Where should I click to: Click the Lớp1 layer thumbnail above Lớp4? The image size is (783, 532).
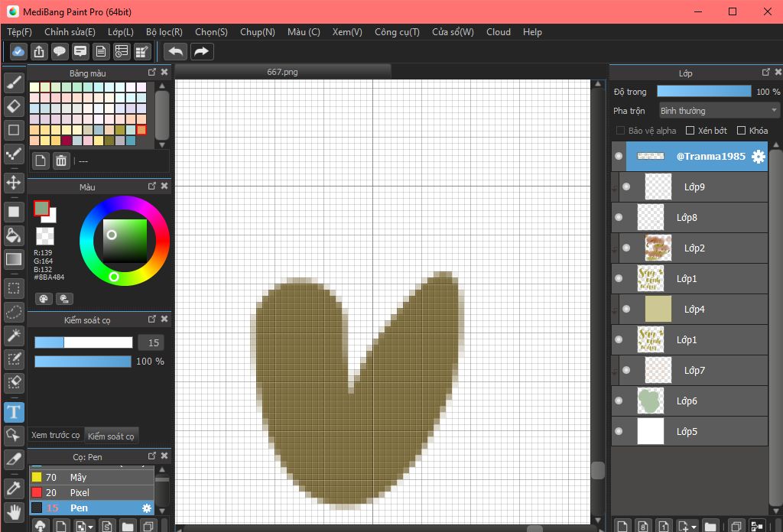point(651,278)
